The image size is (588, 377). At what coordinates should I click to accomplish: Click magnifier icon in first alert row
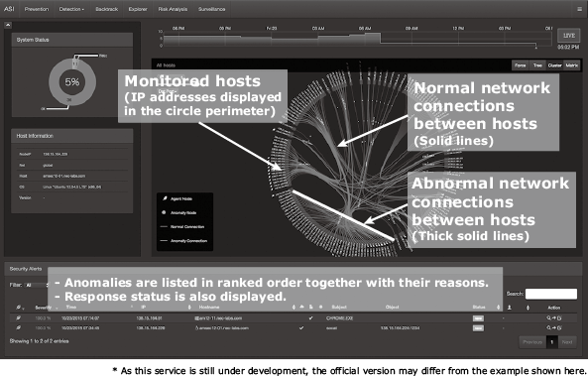[548, 317]
